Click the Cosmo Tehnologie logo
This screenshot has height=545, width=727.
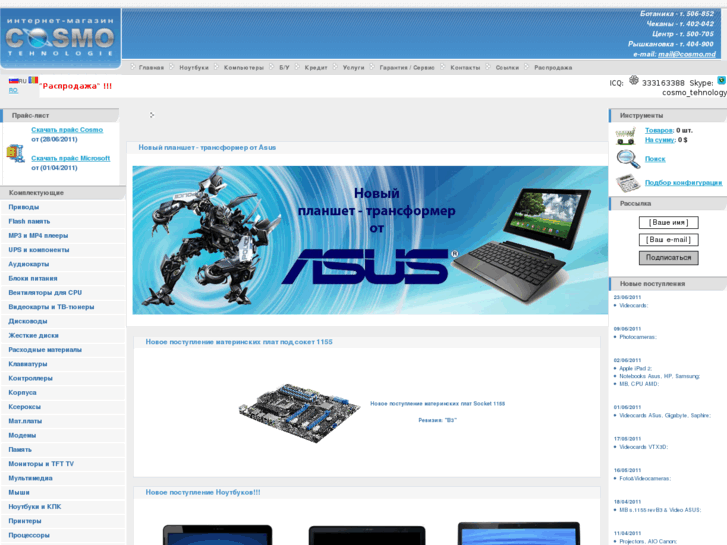tap(60, 38)
